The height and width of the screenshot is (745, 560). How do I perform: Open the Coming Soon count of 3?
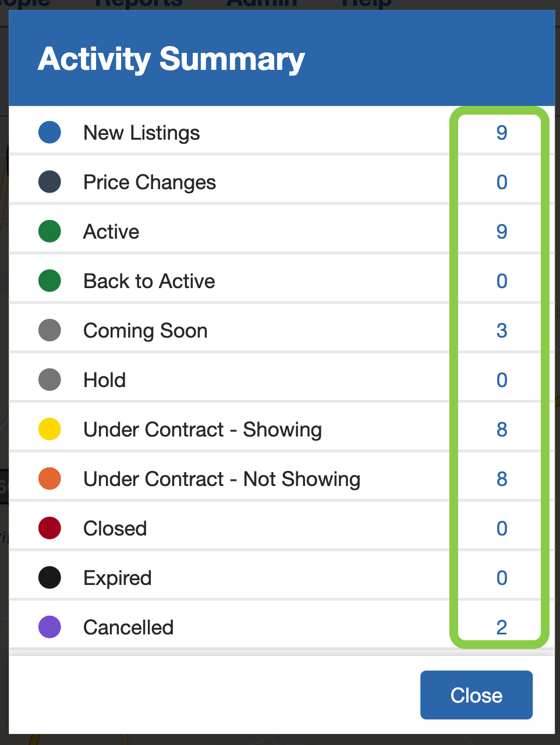point(502,331)
